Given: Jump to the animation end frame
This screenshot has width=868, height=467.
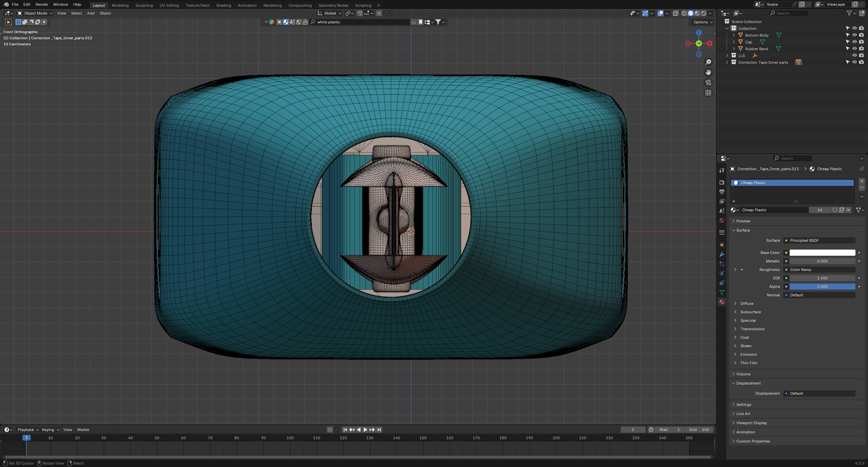Looking at the screenshot, I should click(x=379, y=430).
